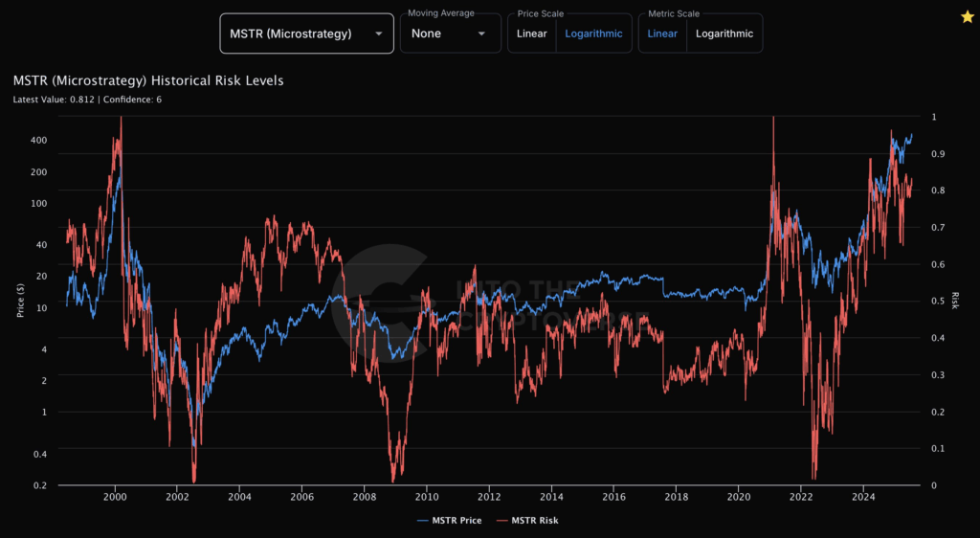The image size is (980, 538).
Task: Click the Latest Value 0.812 text
Action: (54, 100)
